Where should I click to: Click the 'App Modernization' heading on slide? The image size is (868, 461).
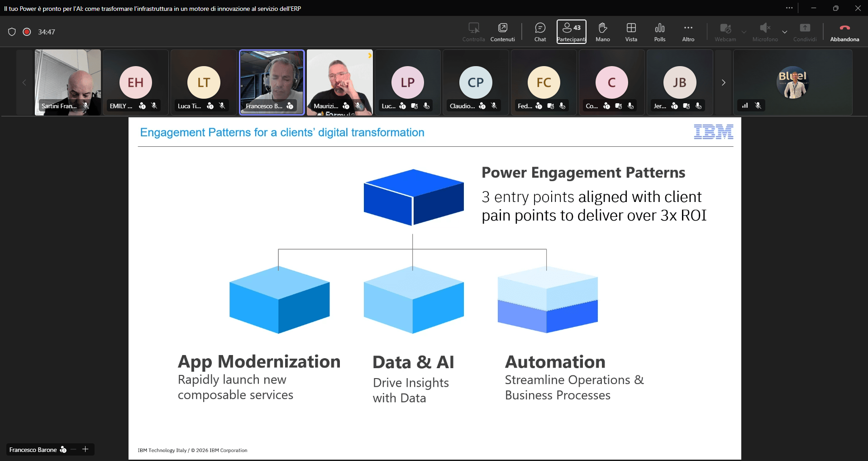[259, 361]
